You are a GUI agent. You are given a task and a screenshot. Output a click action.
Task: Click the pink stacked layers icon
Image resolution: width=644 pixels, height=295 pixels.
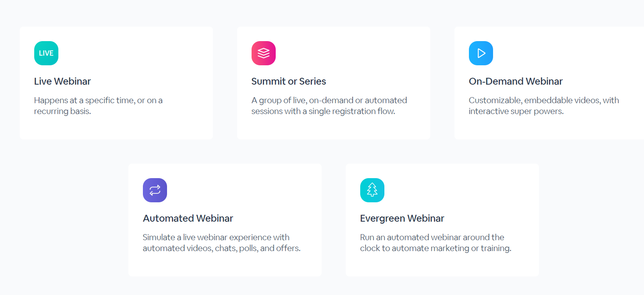[264, 53]
